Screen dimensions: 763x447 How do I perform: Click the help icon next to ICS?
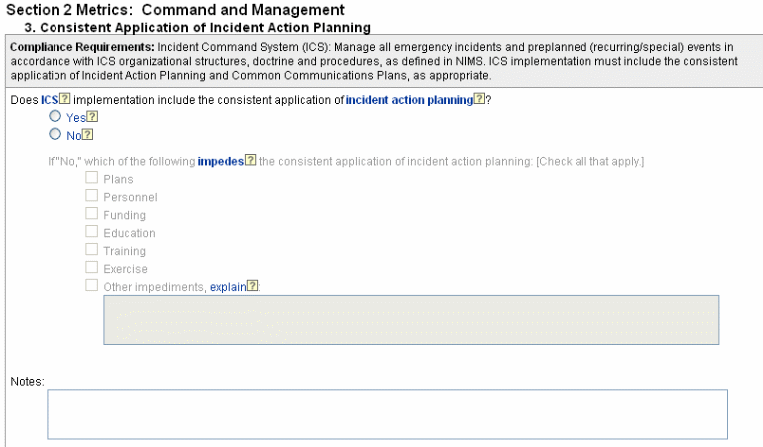[65, 99]
